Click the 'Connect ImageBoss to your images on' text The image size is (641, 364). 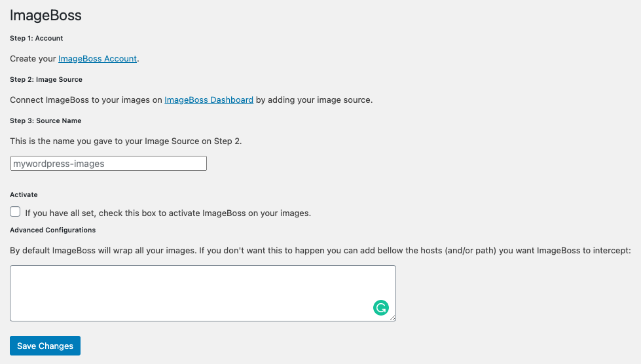click(x=86, y=100)
